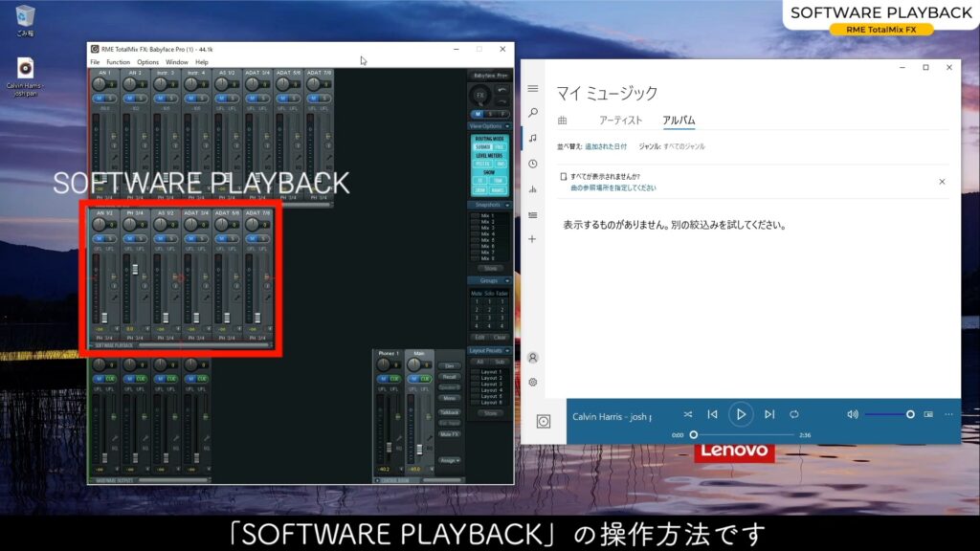Click the now-playing album art thumbnail
This screenshot has width=980, height=551.
(544, 422)
